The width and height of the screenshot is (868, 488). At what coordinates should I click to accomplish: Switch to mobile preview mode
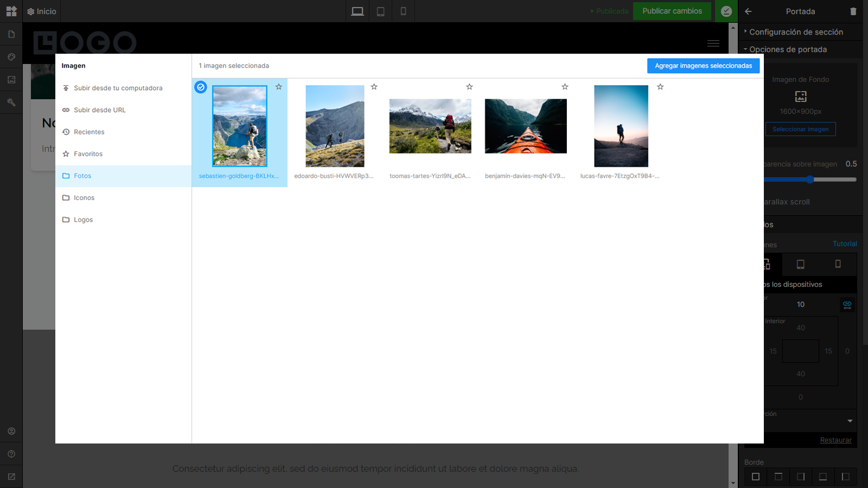pos(403,11)
